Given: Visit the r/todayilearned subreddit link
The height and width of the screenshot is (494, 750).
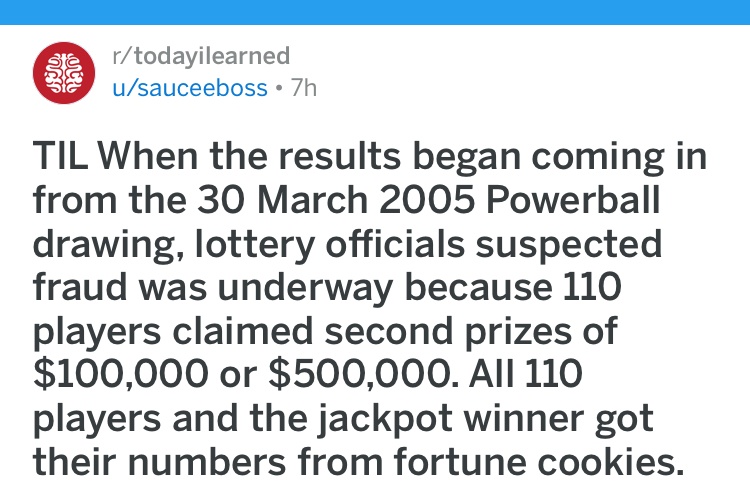Looking at the screenshot, I should pos(201,56).
